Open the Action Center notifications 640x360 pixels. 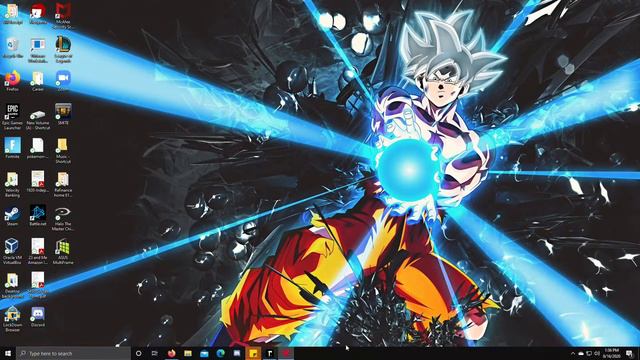(629, 353)
